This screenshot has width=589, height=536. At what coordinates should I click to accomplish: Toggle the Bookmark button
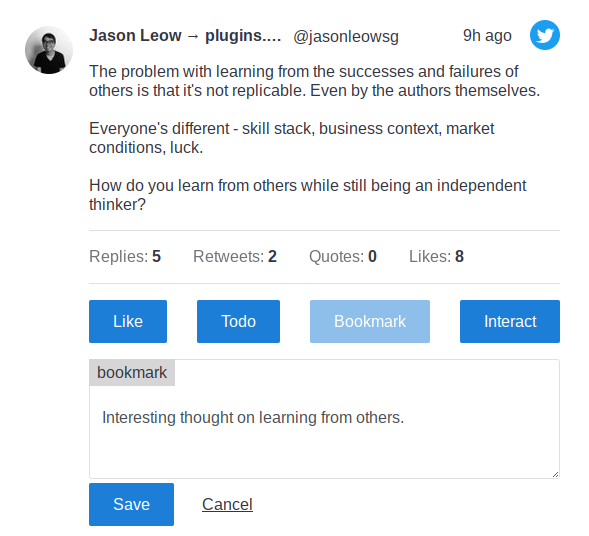(x=370, y=321)
